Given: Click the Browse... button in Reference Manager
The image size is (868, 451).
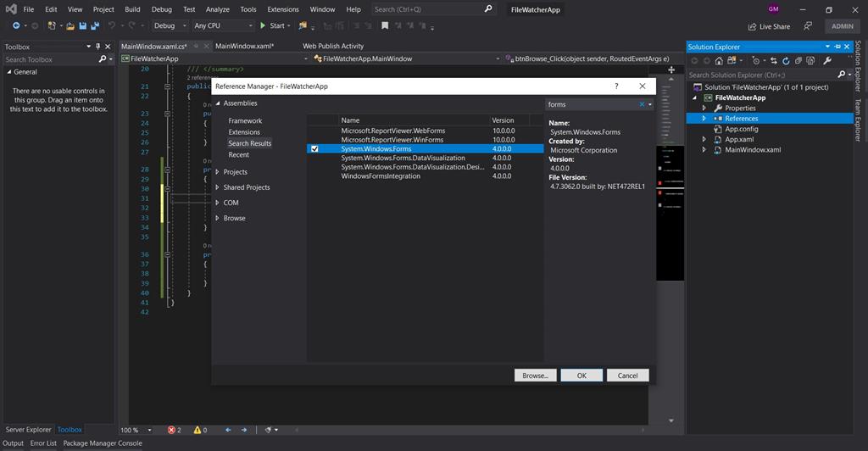Looking at the screenshot, I should point(536,376).
